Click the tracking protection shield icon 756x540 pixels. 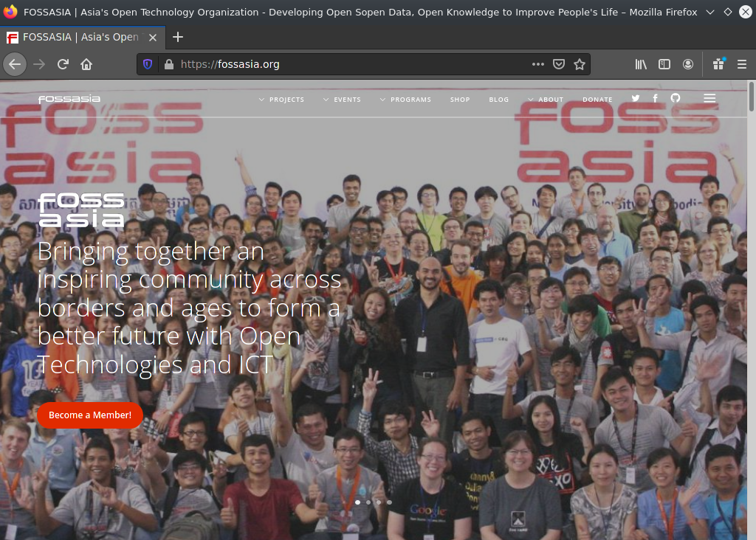[x=147, y=64]
